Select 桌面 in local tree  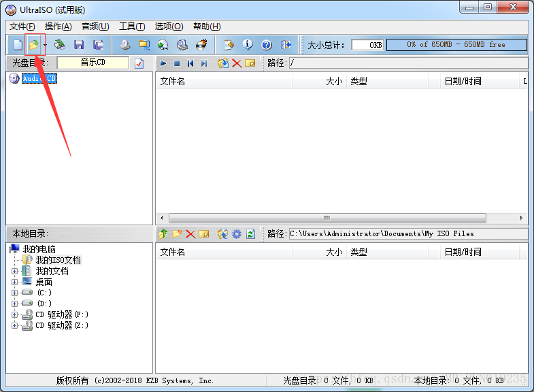coord(44,282)
